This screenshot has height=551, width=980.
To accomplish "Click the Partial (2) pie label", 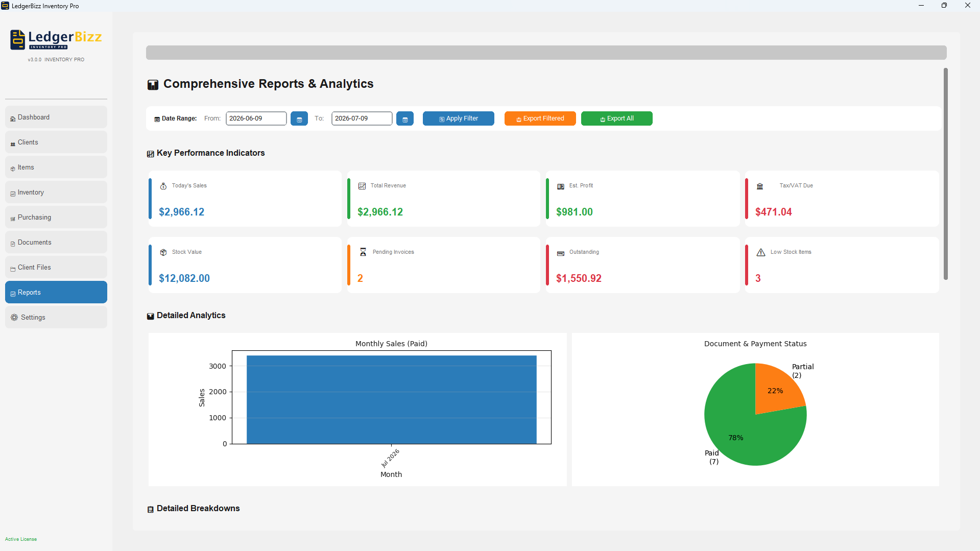I will (x=803, y=371).
